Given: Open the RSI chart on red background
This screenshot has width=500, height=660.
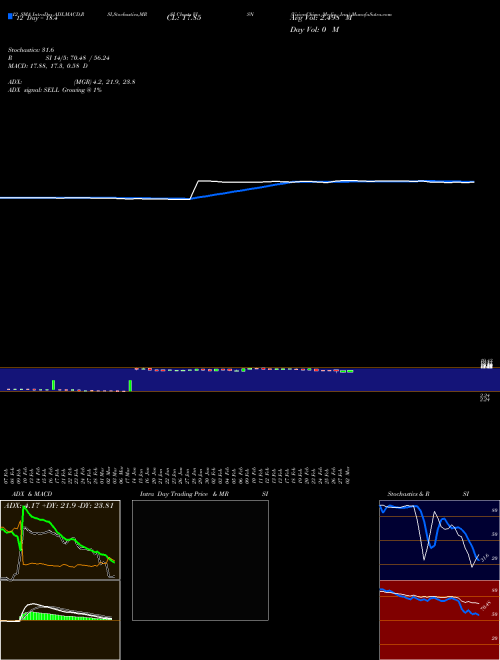Looking at the screenshot, I should click(439, 620).
